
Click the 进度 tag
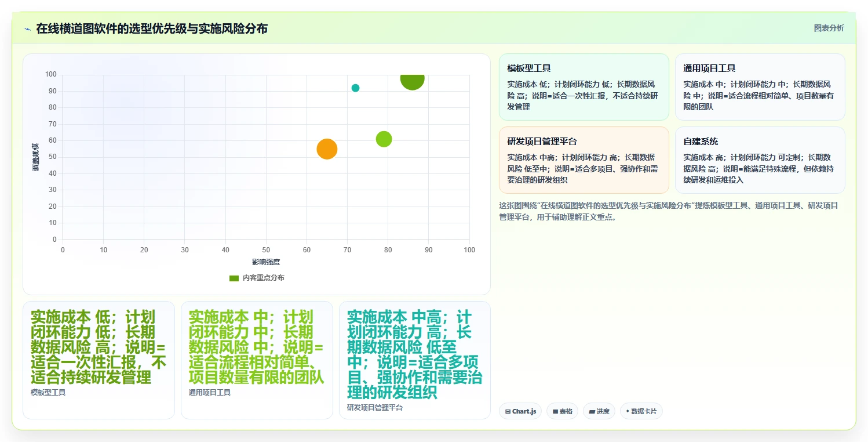click(x=599, y=411)
